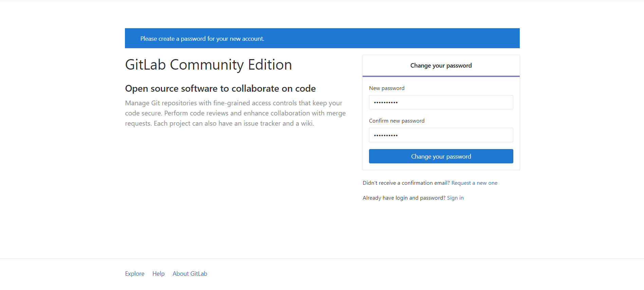Select the Change your password tab header
Viewport: 644px width, 290px height.
[x=441, y=66]
